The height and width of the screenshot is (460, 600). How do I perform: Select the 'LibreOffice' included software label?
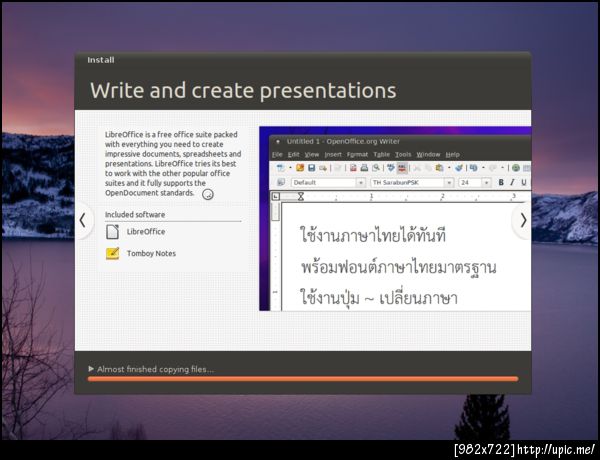146,232
